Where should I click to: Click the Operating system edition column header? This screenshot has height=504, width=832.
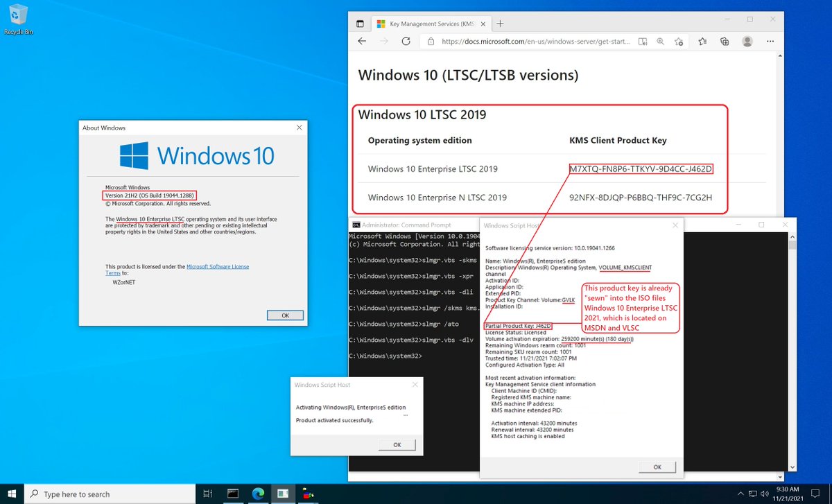click(419, 140)
